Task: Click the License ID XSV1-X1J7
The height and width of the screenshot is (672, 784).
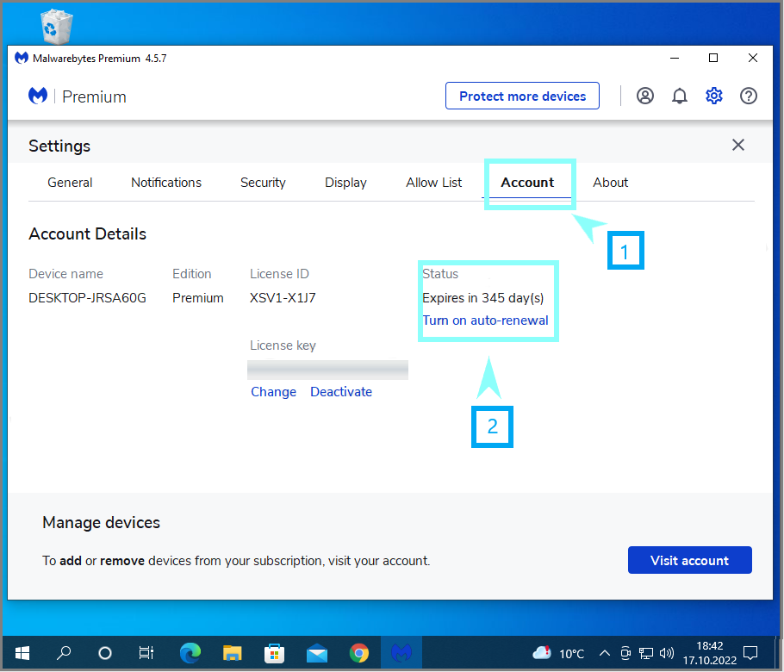Action: (283, 298)
